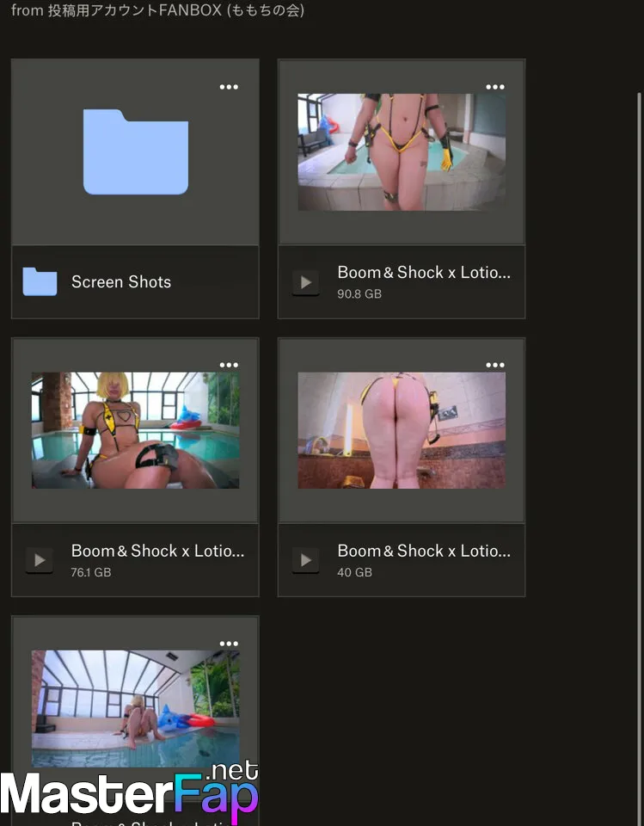This screenshot has height=826, width=644.
Task: Open the bottom-left video thumbnail above the watermark
Action: click(135, 707)
